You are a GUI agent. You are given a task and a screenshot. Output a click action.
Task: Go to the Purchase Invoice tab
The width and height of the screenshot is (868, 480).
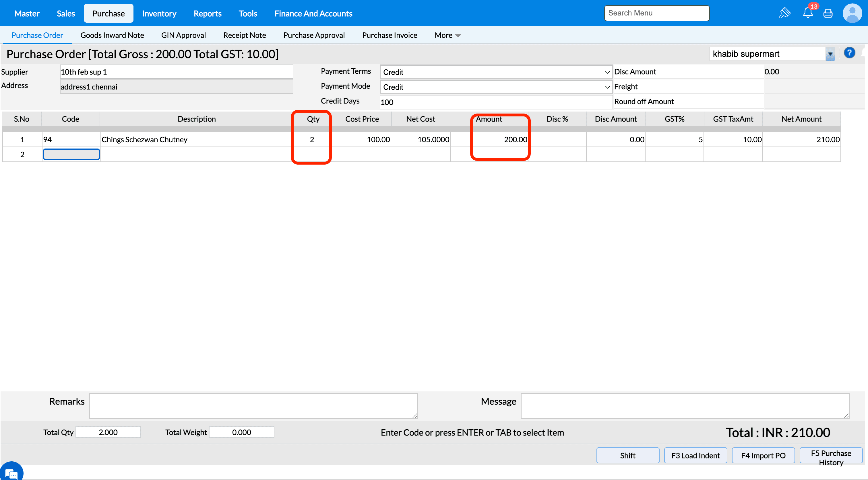(x=389, y=35)
